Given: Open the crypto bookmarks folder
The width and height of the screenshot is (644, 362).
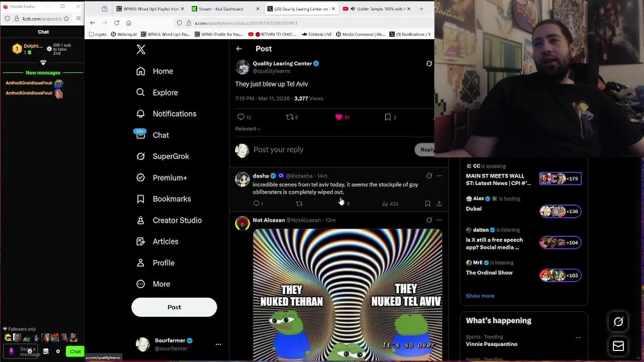Looking at the screenshot, I should tap(98, 34).
